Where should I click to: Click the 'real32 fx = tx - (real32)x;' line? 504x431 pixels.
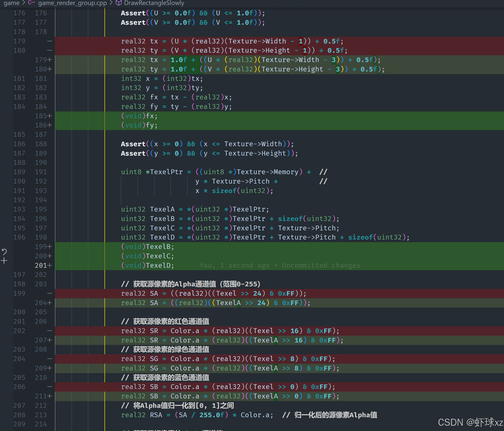point(176,97)
